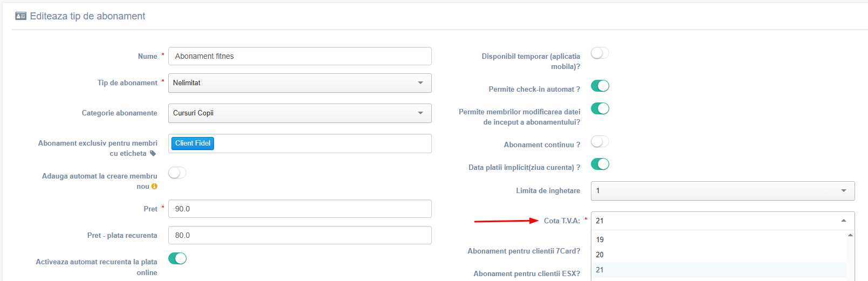Collapse the Cota T.V.A. dropdown arrow
The height and width of the screenshot is (281, 868).
pyautogui.click(x=844, y=221)
